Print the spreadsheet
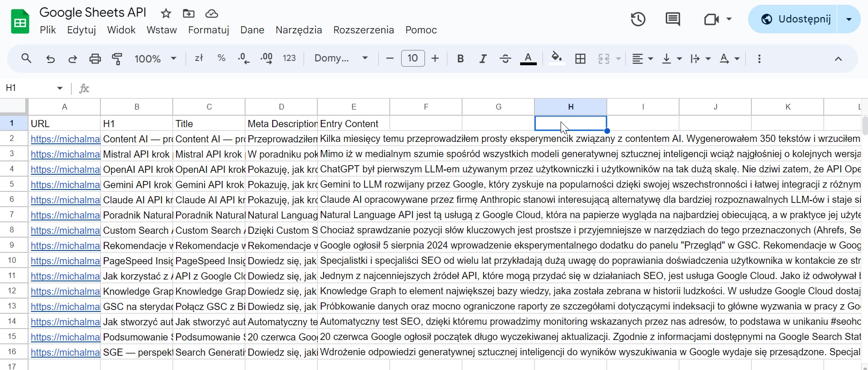 click(x=95, y=59)
